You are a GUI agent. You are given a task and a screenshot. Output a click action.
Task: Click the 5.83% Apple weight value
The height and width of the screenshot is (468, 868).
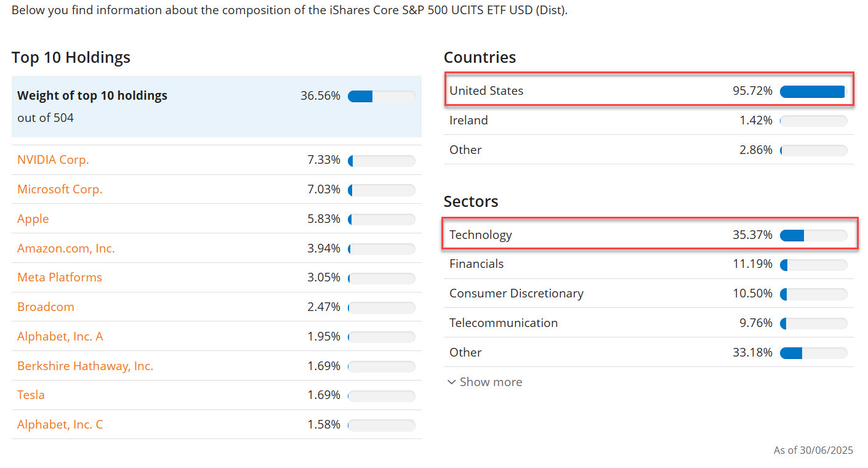click(324, 219)
